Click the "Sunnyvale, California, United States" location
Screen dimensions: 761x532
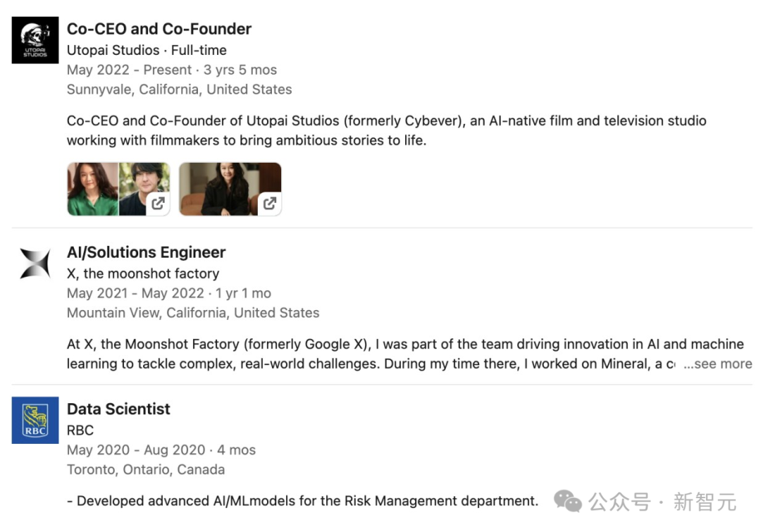tap(179, 89)
